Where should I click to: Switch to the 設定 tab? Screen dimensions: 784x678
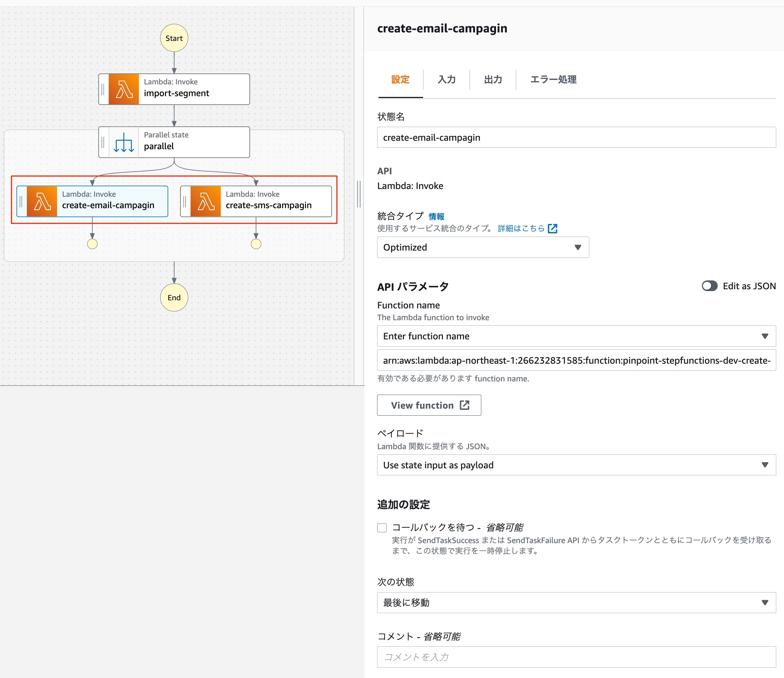point(400,80)
